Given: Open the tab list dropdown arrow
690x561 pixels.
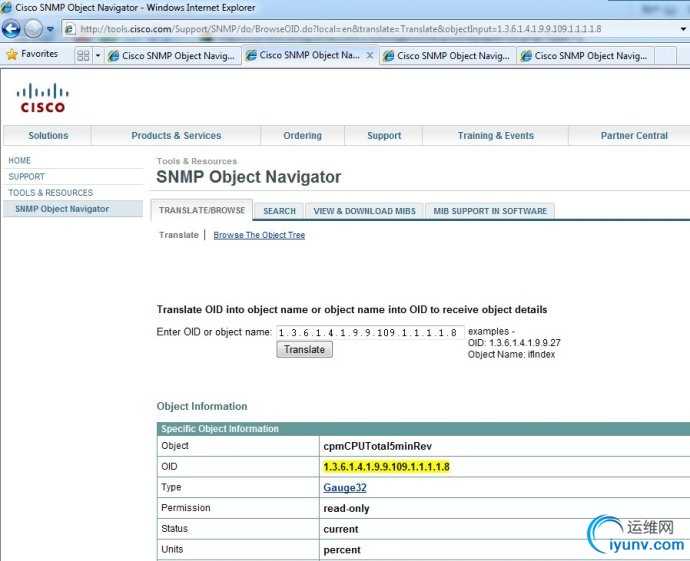Looking at the screenshot, I should coord(98,56).
